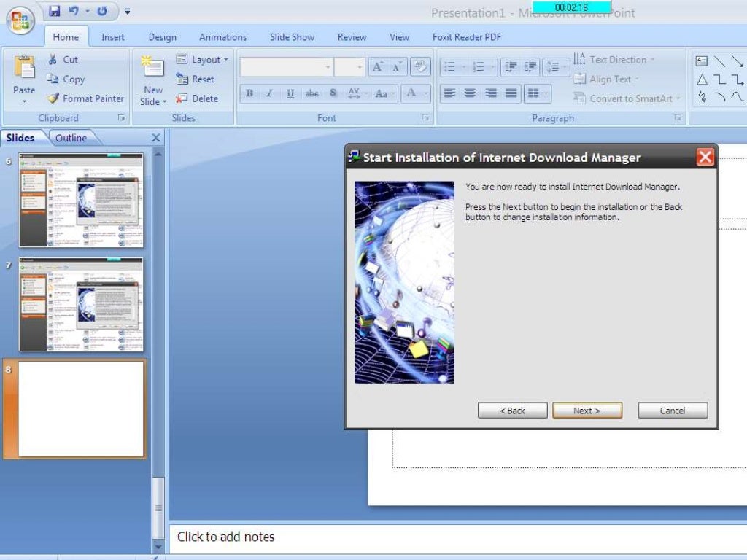This screenshot has width=747, height=560.
Task: Toggle Bold text formatting
Action: pyautogui.click(x=249, y=93)
